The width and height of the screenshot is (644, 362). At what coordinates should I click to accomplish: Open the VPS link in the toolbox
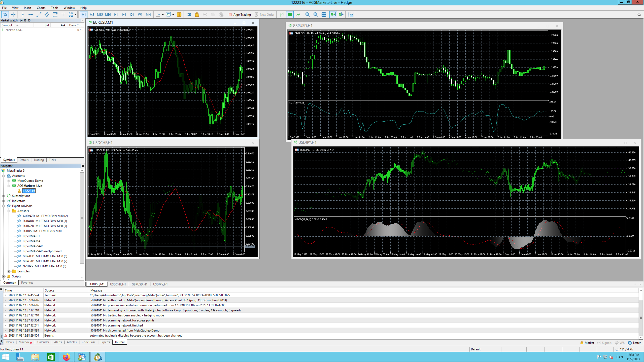point(620,343)
